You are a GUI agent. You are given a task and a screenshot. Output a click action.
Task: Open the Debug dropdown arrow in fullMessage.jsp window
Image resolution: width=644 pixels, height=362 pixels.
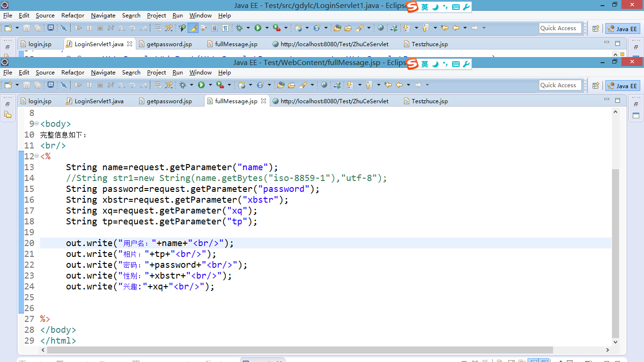(x=191, y=85)
